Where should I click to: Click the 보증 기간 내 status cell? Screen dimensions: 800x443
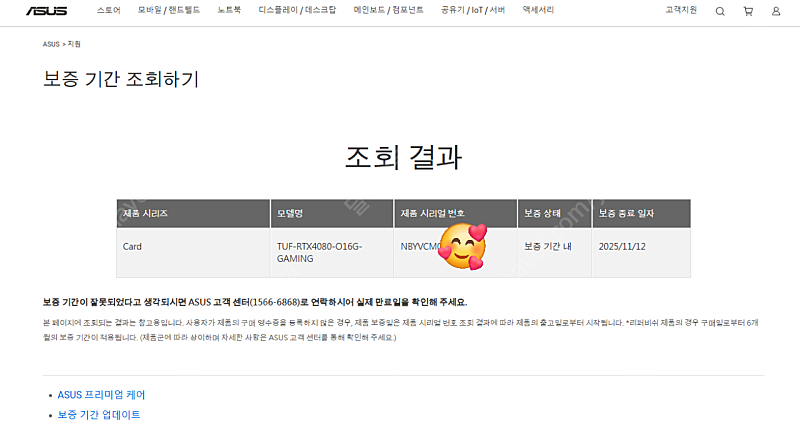click(x=555, y=253)
